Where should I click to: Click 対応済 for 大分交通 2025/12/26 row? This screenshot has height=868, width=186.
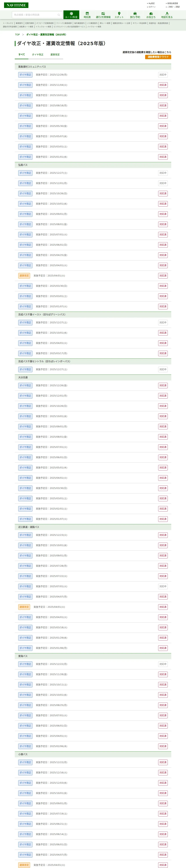[x=163, y=386]
